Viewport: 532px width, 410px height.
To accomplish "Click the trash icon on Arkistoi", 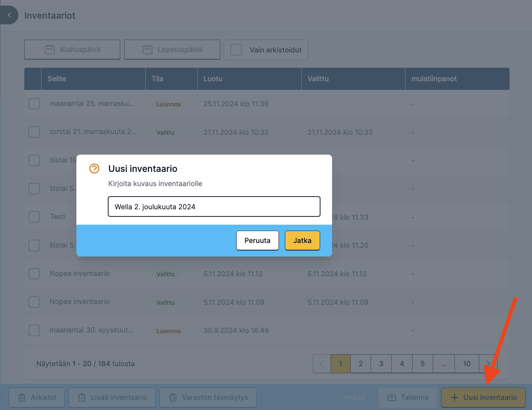I will [22, 397].
